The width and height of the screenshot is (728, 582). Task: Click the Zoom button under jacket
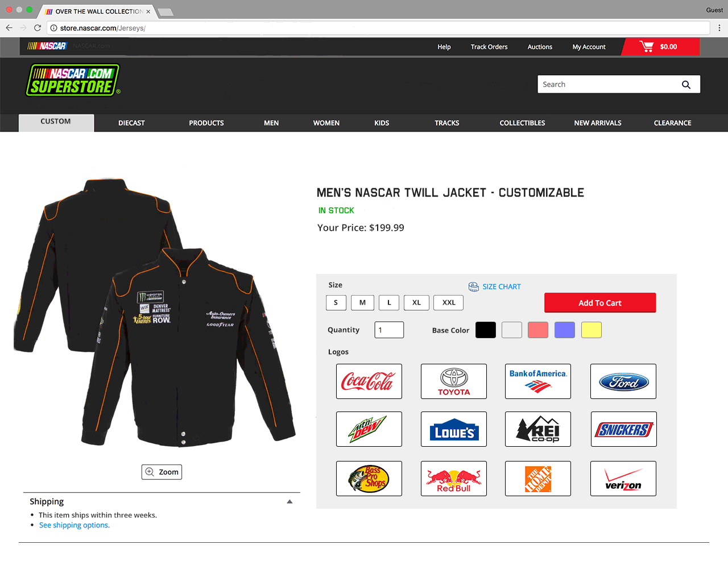tap(162, 472)
